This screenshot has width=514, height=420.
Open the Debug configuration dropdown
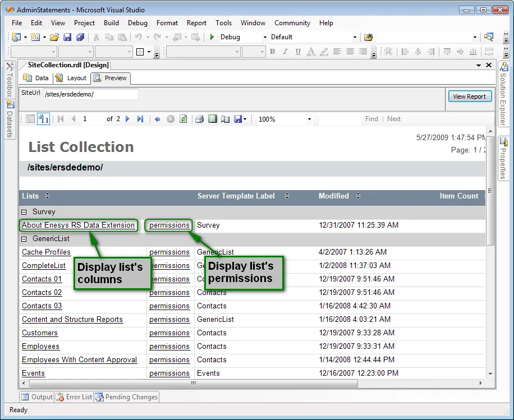pyautogui.click(x=265, y=38)
